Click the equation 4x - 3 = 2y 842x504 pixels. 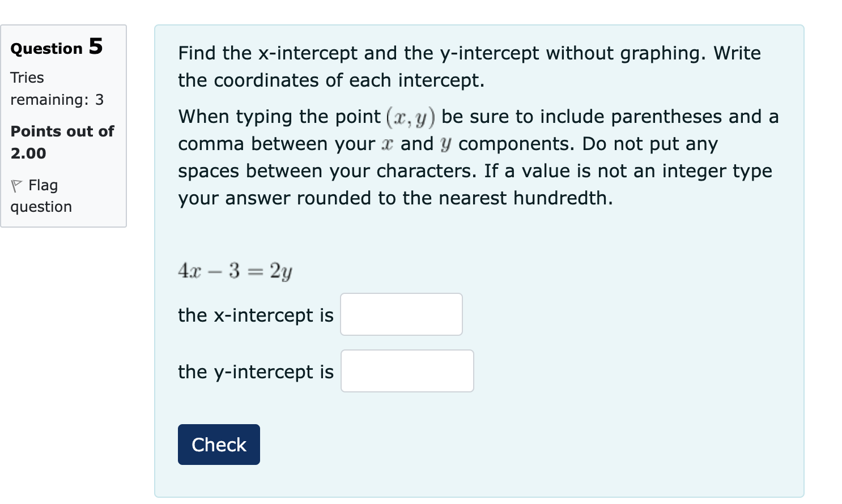click(x=235, y=271)
